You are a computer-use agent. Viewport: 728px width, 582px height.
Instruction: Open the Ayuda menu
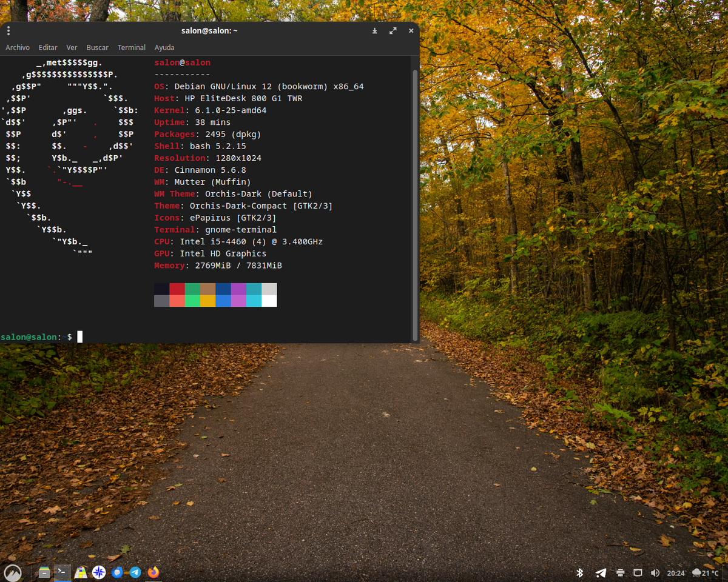coord(164,47)
